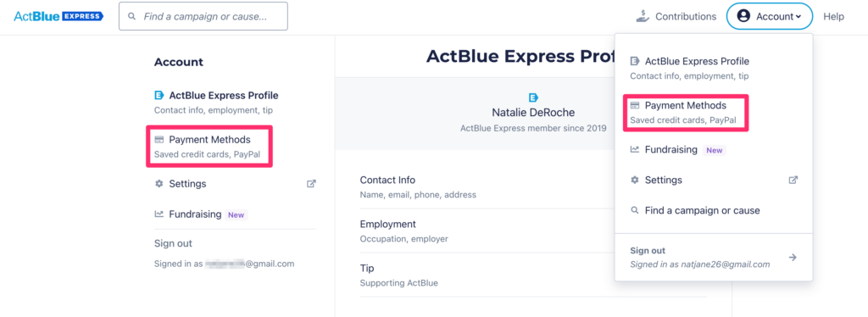The height and width of the screenshot is (317, 868).
Task: Click the external link icon beside dropdown Settings
Action: tap(793, 180)
